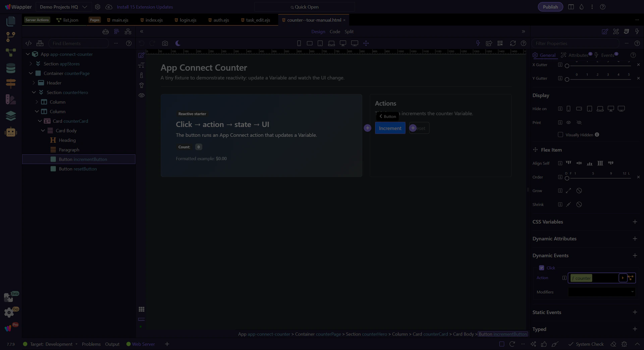Click the Publish button
The height and width of the screenshot is (350, 644).
550,7
